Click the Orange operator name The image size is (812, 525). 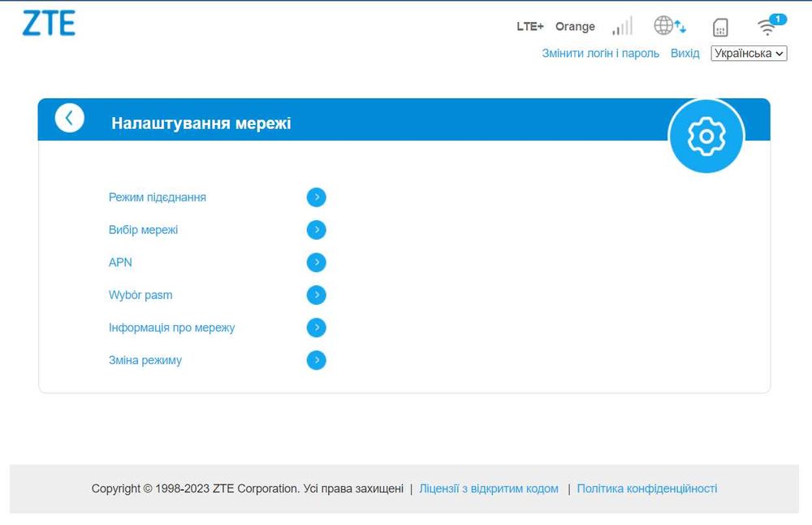575,27
